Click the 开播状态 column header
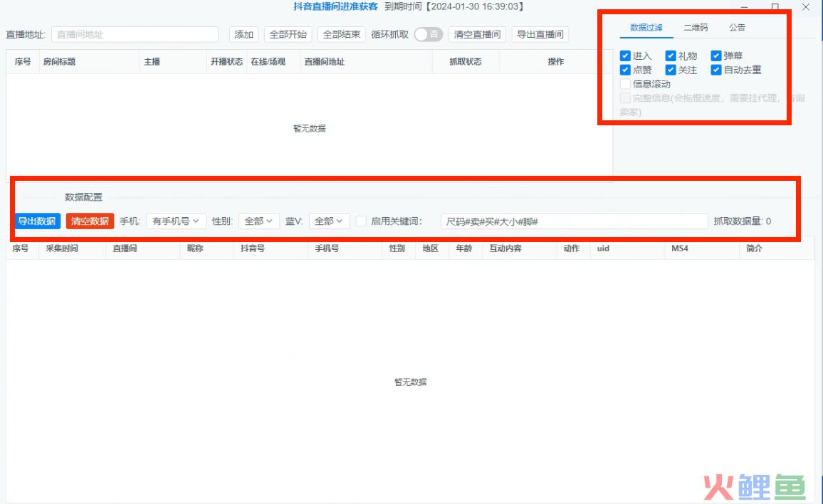 click(x=226, y=61)
